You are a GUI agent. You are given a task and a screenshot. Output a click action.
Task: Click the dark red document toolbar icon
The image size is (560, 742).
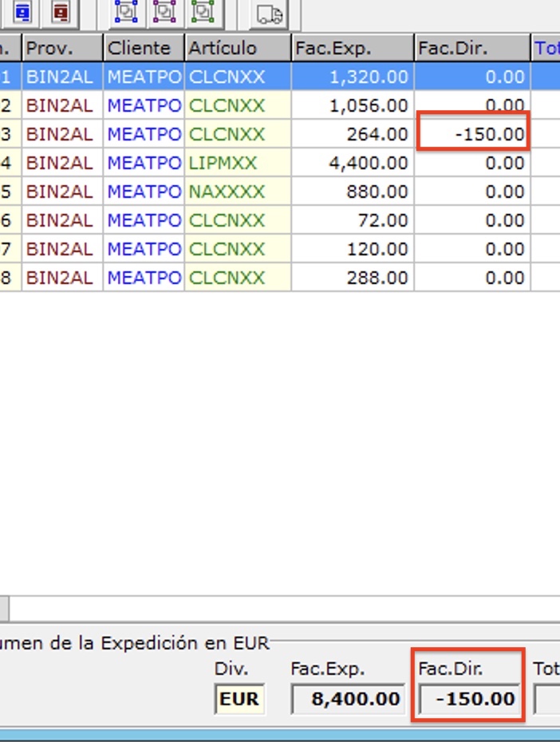coord(60,12)
